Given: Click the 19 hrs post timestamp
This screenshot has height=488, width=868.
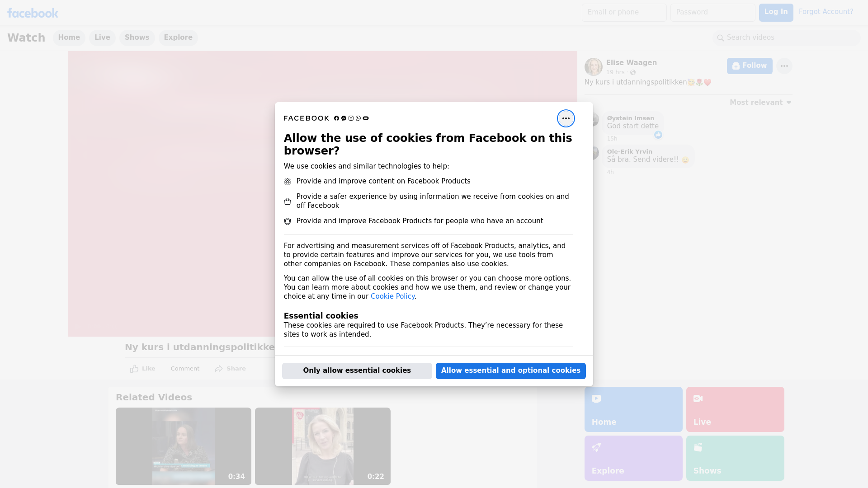Looking at the screenshot, I should [x=615, y=72].
